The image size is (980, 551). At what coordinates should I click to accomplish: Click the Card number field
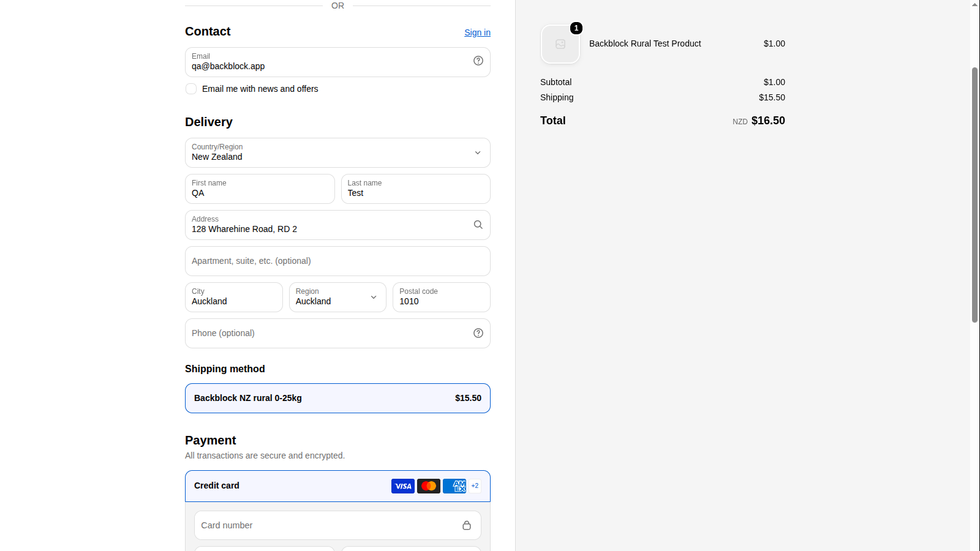coord(337,525)
